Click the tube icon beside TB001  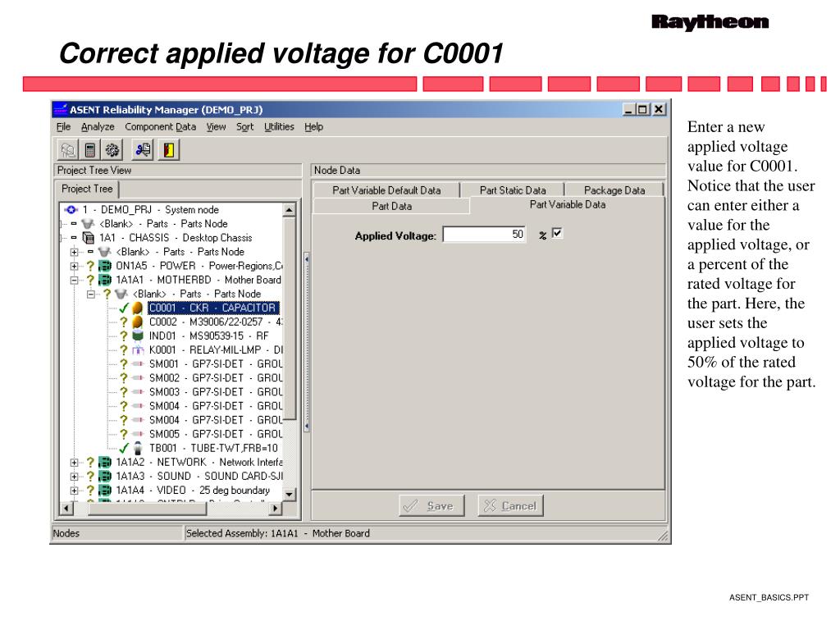[138, 448]
